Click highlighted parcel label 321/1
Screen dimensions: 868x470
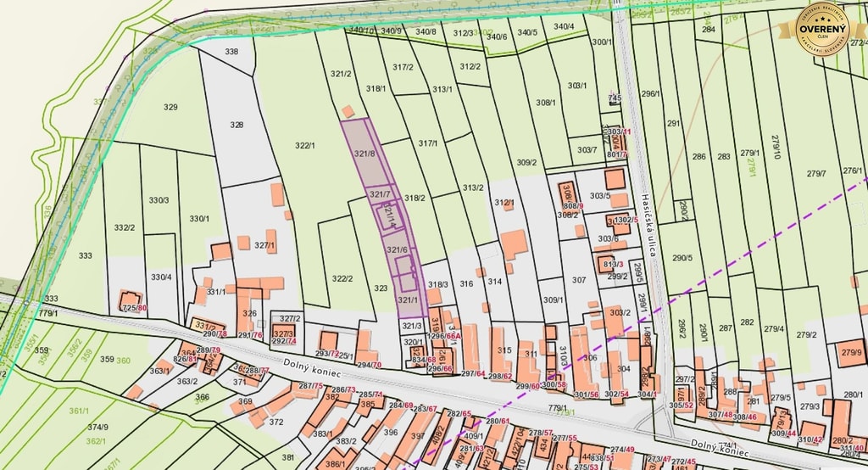tap(408, 299)
